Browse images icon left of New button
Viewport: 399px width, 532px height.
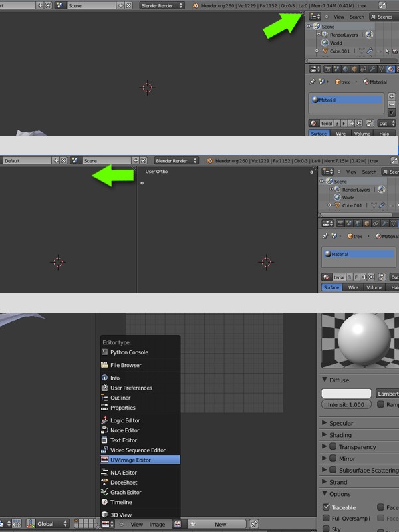point(178,524)
